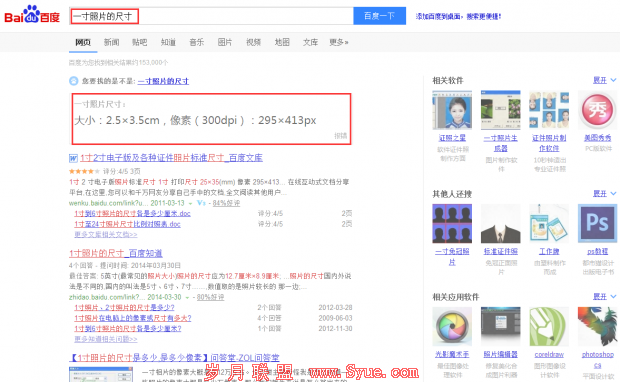Switch to the 图片 tab
Screen dimensions: 620x382
225,42
